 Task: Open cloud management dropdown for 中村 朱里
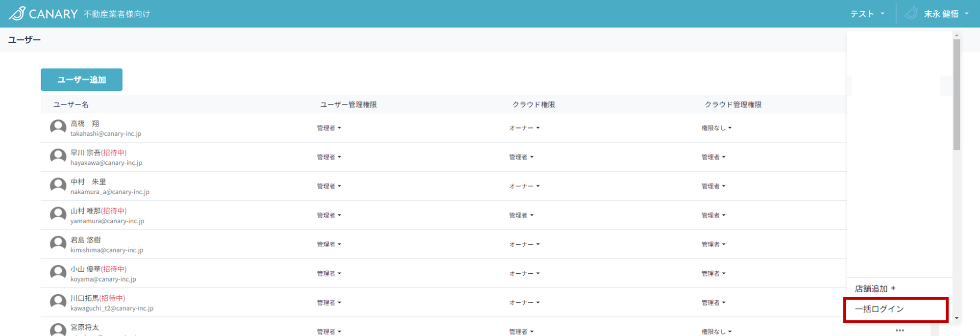pos(713,186)
